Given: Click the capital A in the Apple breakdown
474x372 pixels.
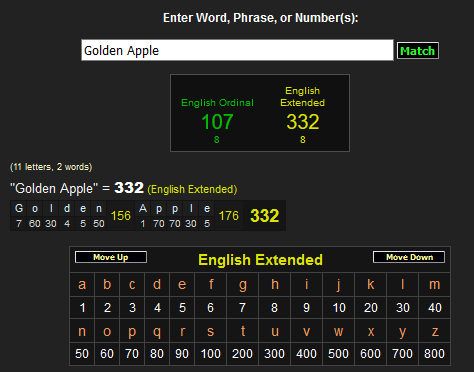Looking at the screenshot, I should 143,208.
